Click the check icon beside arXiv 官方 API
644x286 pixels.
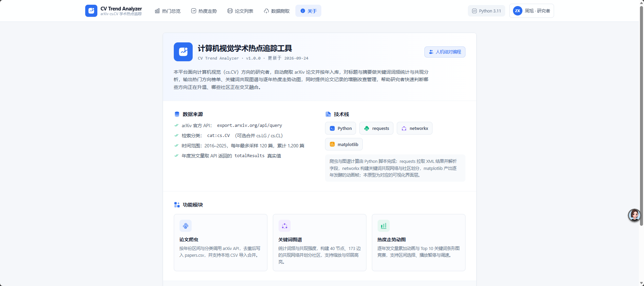click(x=176, y=126)
